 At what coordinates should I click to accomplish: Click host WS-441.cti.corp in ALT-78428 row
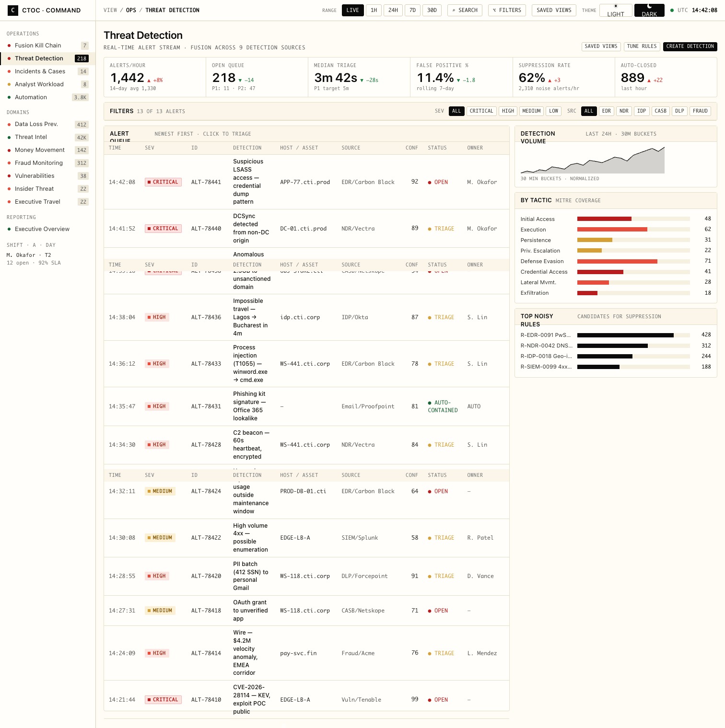(x=305, y=445)
